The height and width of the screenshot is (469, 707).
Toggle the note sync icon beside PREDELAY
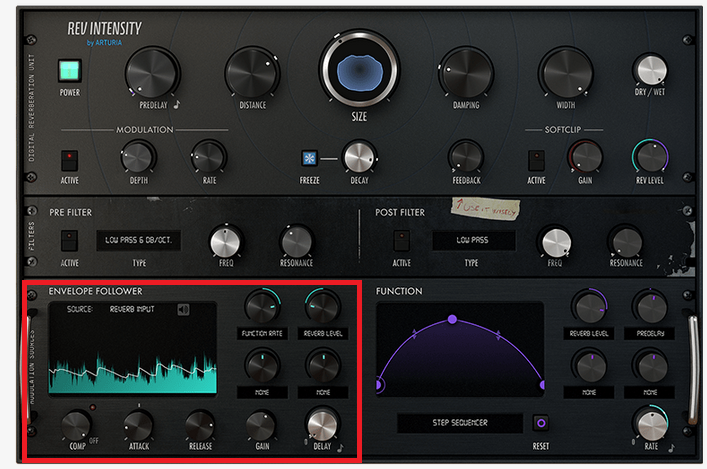177,105
